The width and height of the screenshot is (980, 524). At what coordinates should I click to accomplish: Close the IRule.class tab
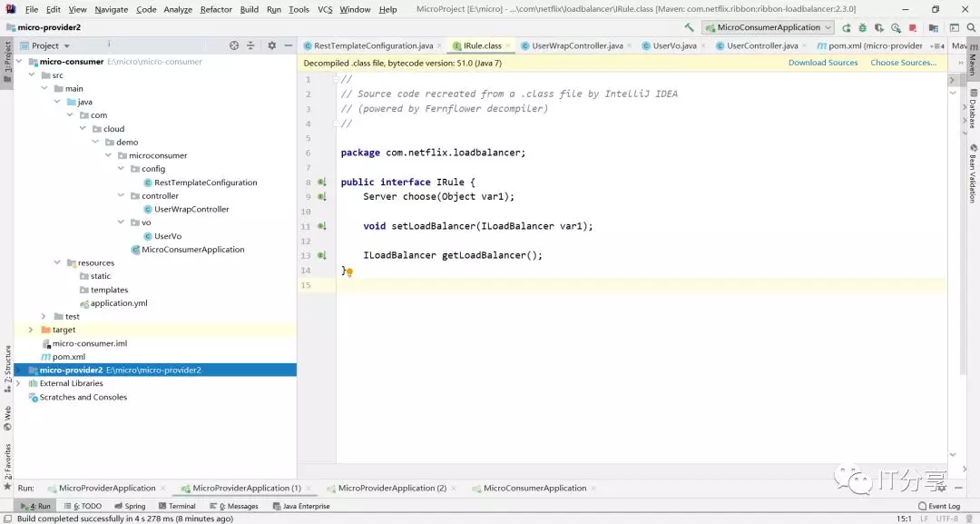pyautogui.click(x=507, y=45)
